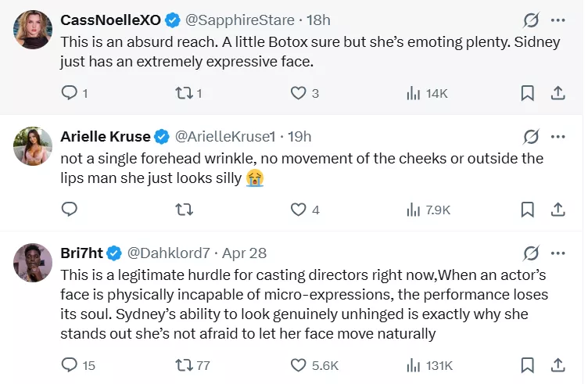Click Grok icon on Arielle Kruse's tweet

pyautogui.click(x=531, y=137)
